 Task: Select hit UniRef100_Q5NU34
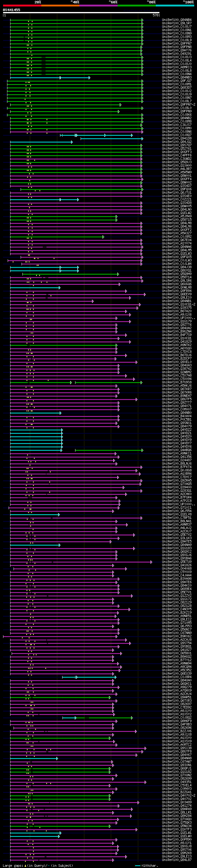177,826
